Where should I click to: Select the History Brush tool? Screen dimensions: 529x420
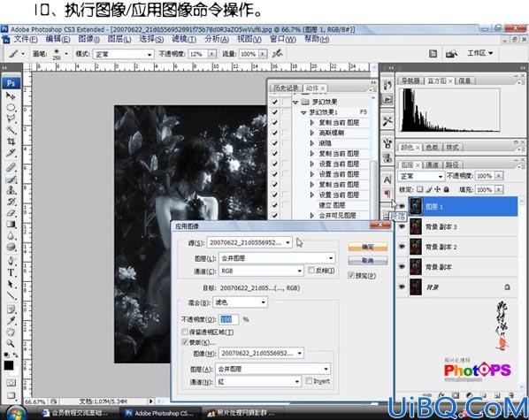(x=11, y=202)
